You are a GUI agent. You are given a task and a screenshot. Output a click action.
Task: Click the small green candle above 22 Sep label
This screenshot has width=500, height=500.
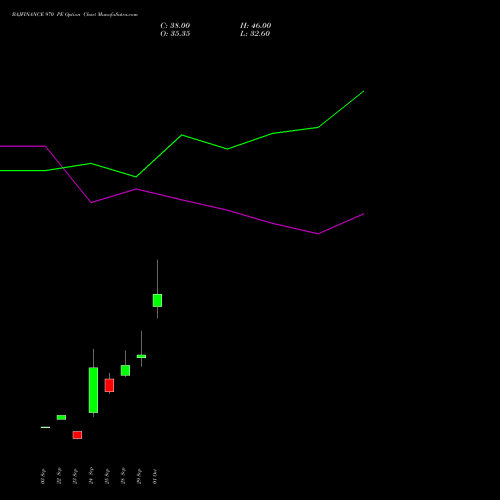[x=61, y=417]
